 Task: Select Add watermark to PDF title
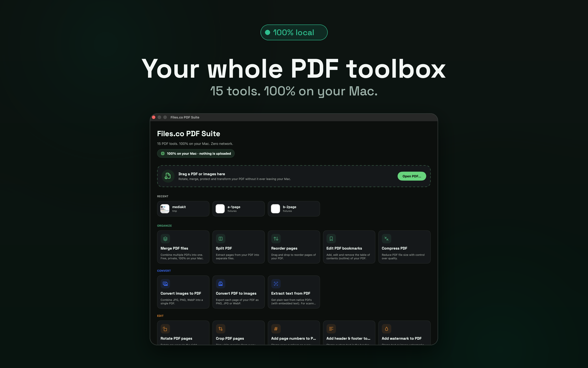click(402, 339)
